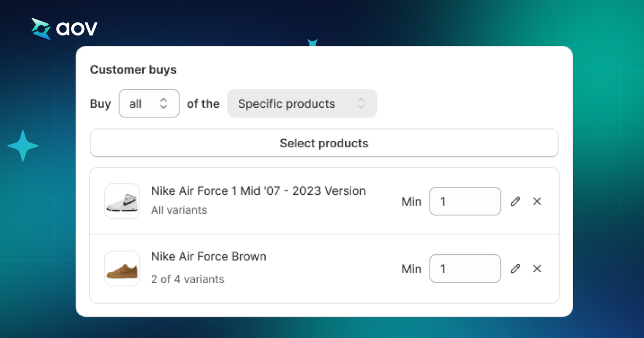This screenshot has width=644, height=338.
Task: Edit Nike Air Force Brown variants pencil
Action: click(x=516, y=269)
